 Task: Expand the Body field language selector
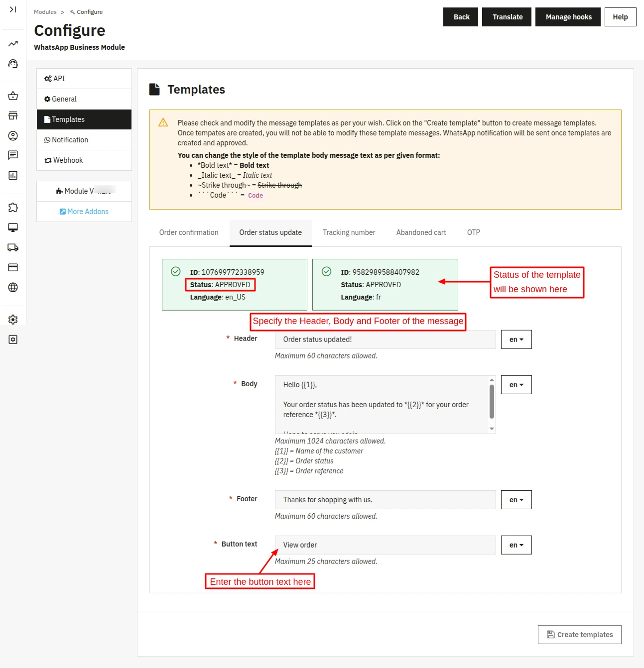516,385
